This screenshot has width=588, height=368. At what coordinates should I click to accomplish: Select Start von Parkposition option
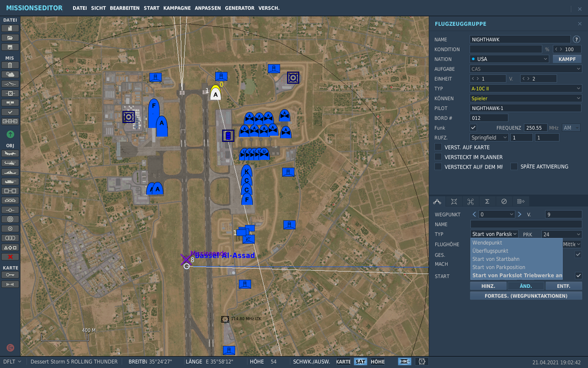coord(516,267)
